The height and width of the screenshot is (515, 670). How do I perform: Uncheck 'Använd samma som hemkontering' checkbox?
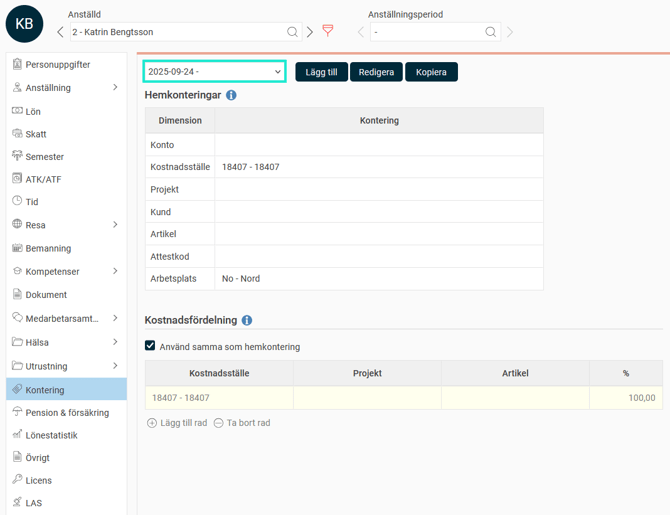tap(150, 346)
